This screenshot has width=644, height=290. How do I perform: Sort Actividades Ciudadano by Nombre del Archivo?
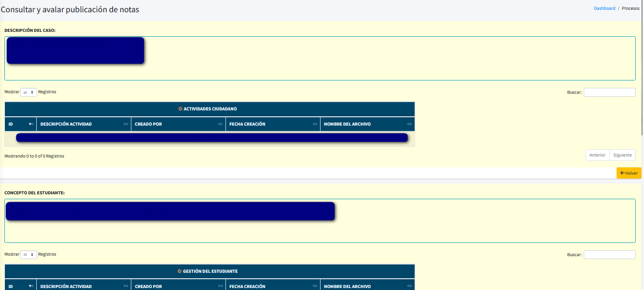click(368, 124)
